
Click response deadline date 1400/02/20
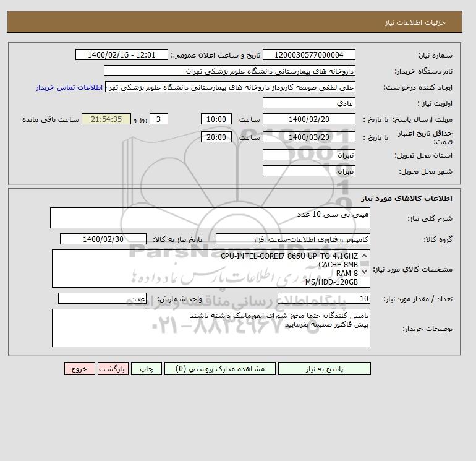[x=308, y=119]
